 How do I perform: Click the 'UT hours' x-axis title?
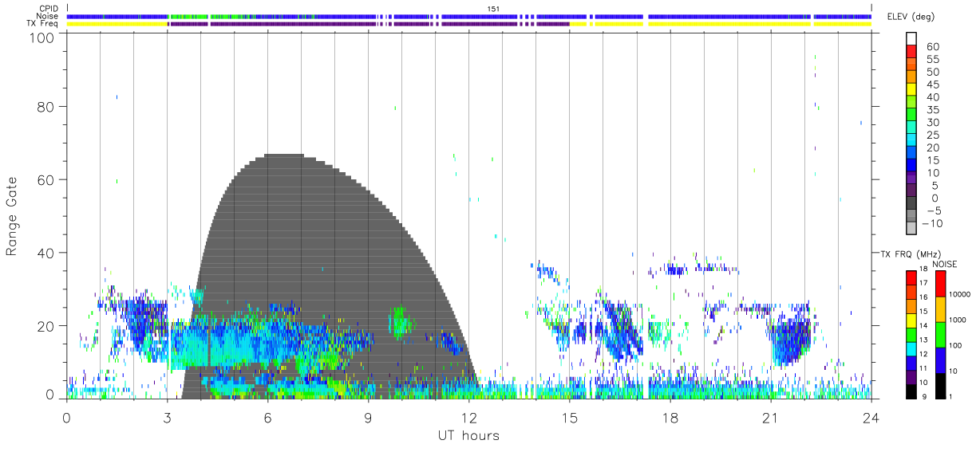coord(468,435)
